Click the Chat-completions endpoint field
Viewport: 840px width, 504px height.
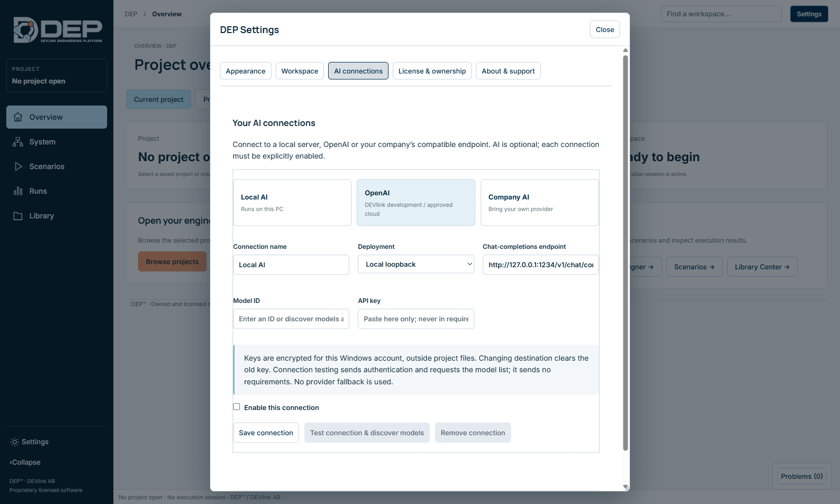pos(541,265)
